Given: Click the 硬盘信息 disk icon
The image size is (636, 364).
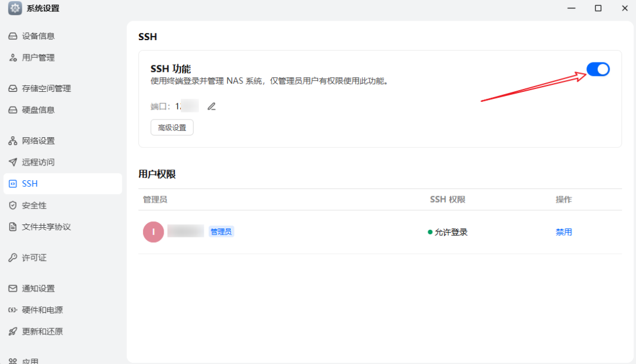Looking at the screenshot, I should 13,110.
